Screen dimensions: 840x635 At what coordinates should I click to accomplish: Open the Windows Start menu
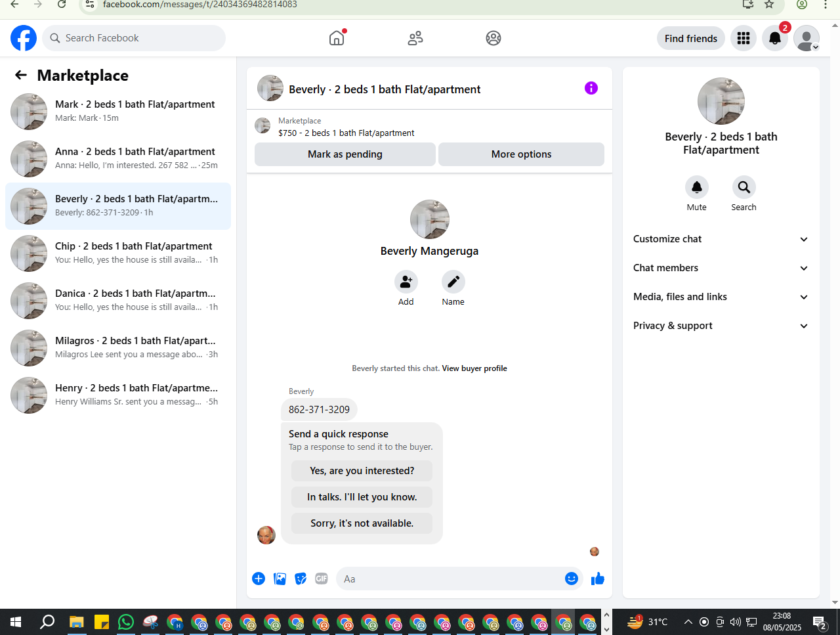coord(16,622)
